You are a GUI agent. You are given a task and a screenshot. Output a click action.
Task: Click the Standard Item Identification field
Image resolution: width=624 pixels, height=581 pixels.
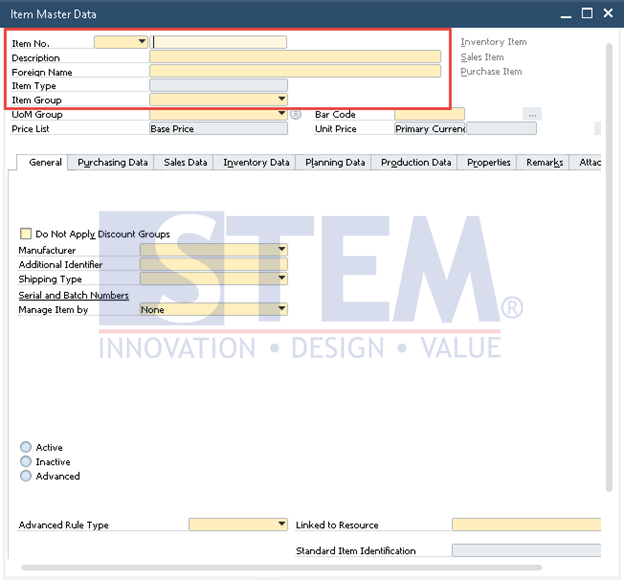click(526, 550)
